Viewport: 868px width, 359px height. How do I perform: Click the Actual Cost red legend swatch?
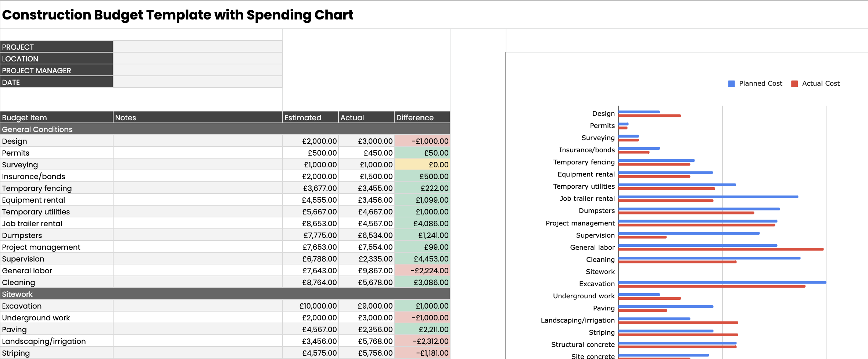pos(795,84)
